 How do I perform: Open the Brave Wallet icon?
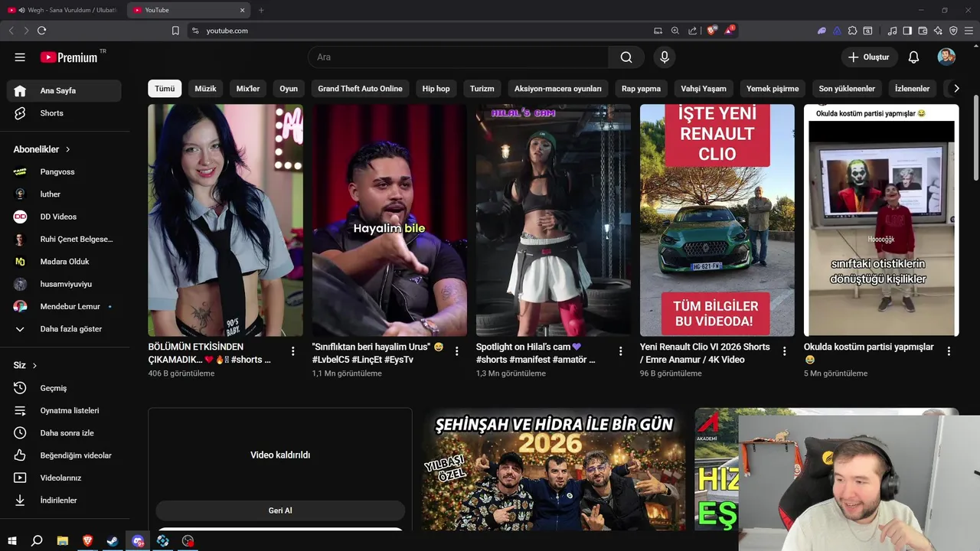(x=923, y=31)
